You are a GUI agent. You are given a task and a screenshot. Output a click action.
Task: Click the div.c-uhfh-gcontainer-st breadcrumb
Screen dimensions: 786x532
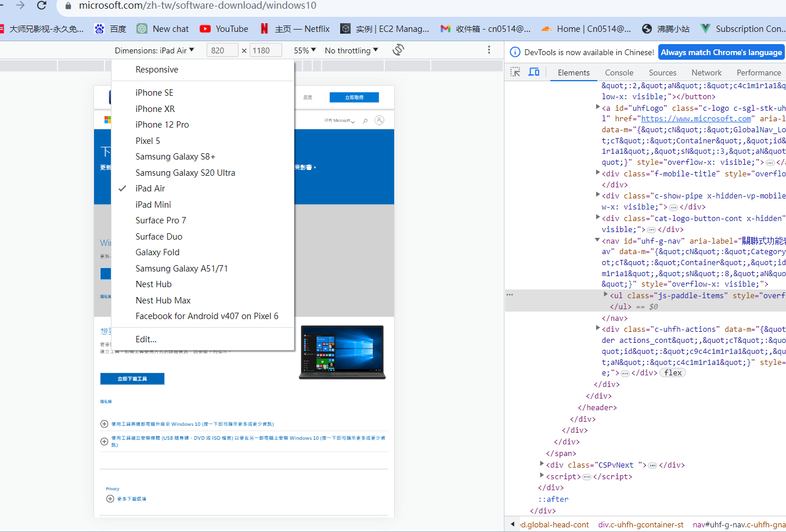641,524
